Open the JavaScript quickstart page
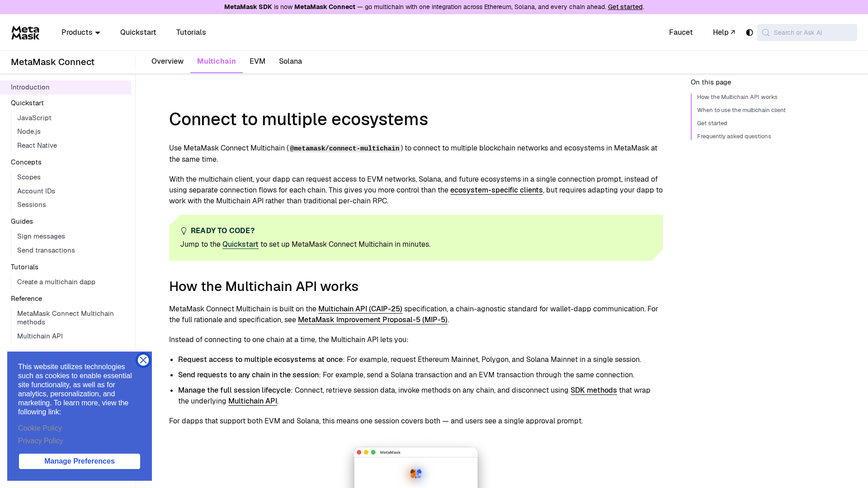Viewport: 868px width, 488px height. click(x=34, y=118)
